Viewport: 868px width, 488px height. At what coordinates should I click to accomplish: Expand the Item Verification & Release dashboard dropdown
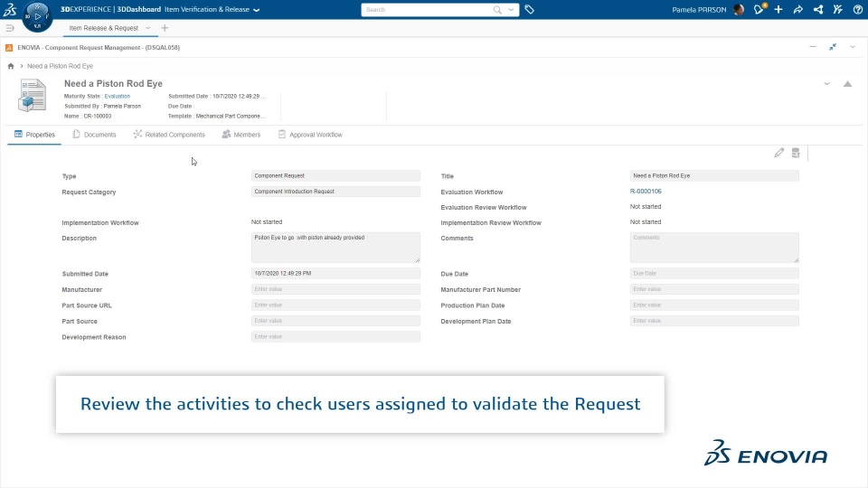(257, 10)
